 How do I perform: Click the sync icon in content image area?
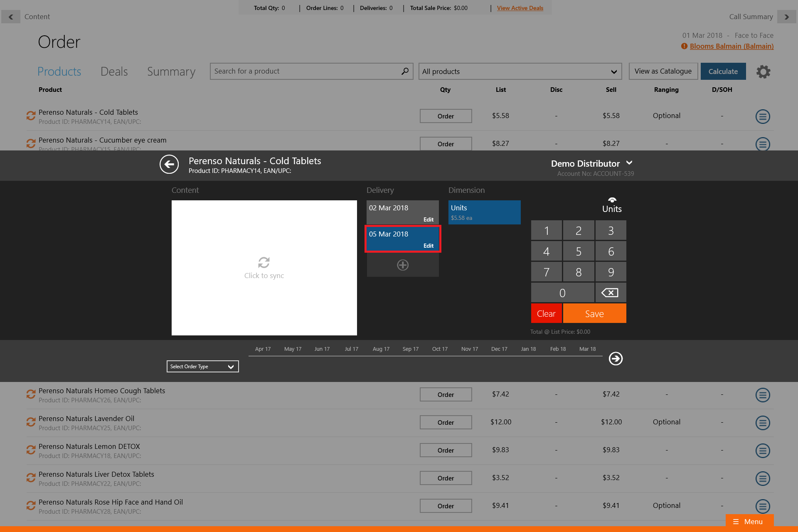tap(264, 263)
